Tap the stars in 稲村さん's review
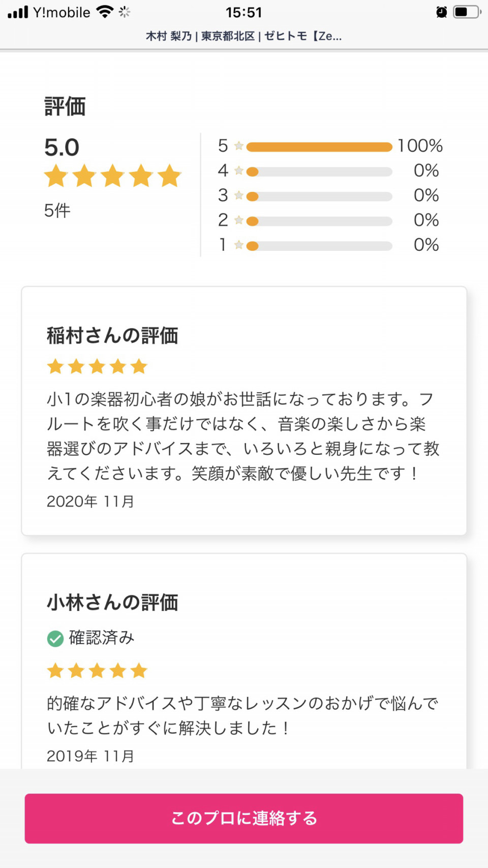 pyautogui.click(x=97, y=366)
